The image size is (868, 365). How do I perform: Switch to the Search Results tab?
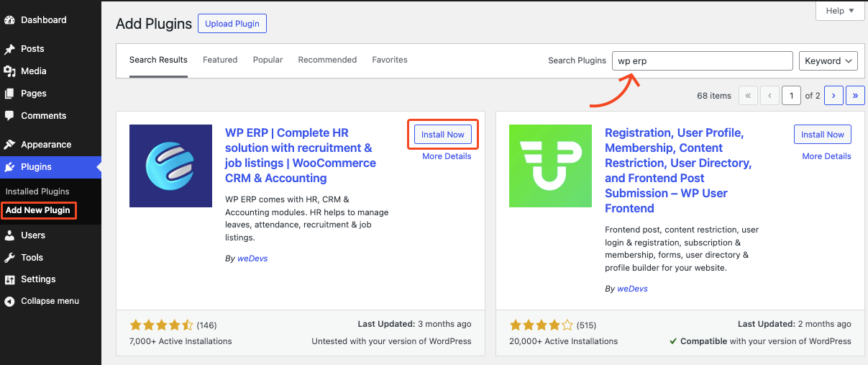click(158, 60)
